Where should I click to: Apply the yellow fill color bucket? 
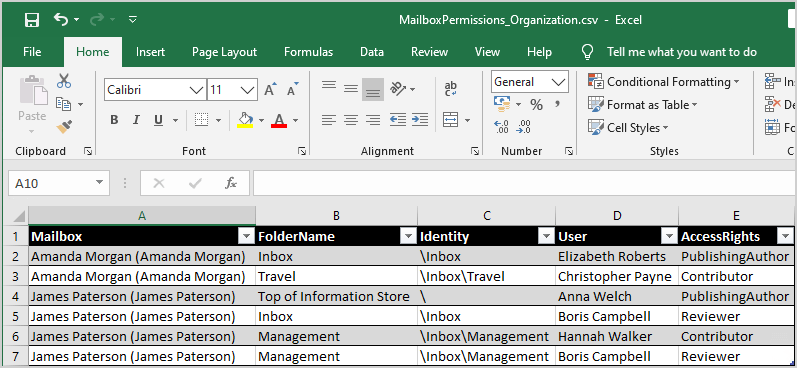pyautogui.click(x=246, y=120)
